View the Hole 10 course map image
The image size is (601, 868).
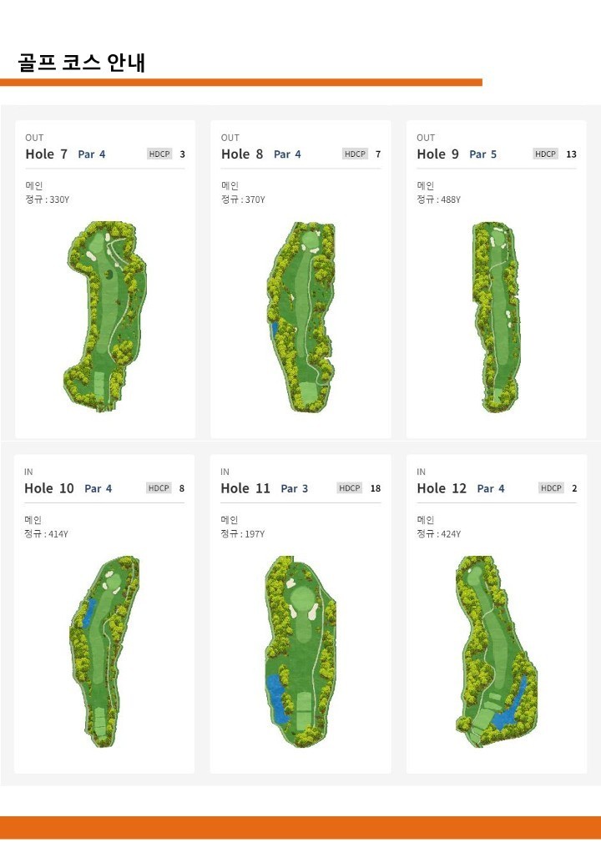click(105, 651)
